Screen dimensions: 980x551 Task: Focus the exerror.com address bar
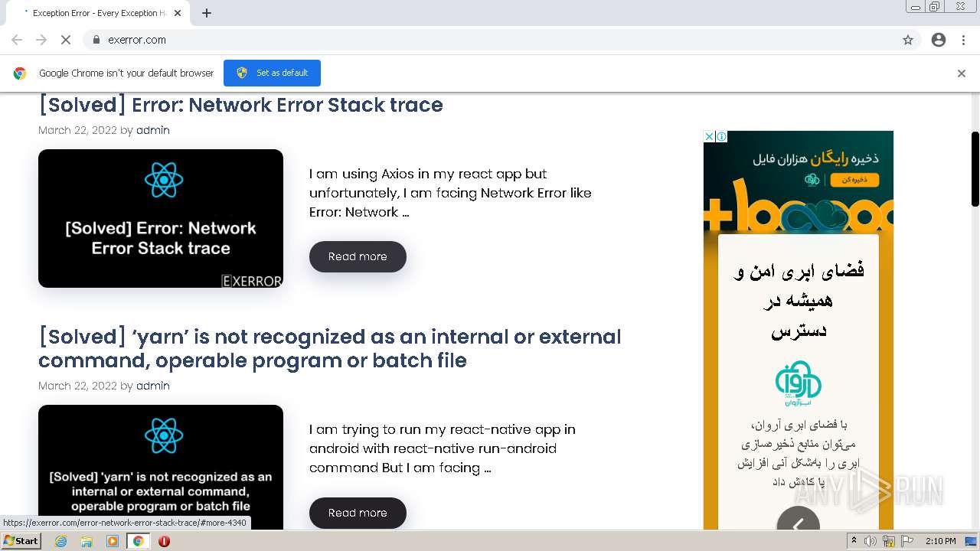pos(490,40)
